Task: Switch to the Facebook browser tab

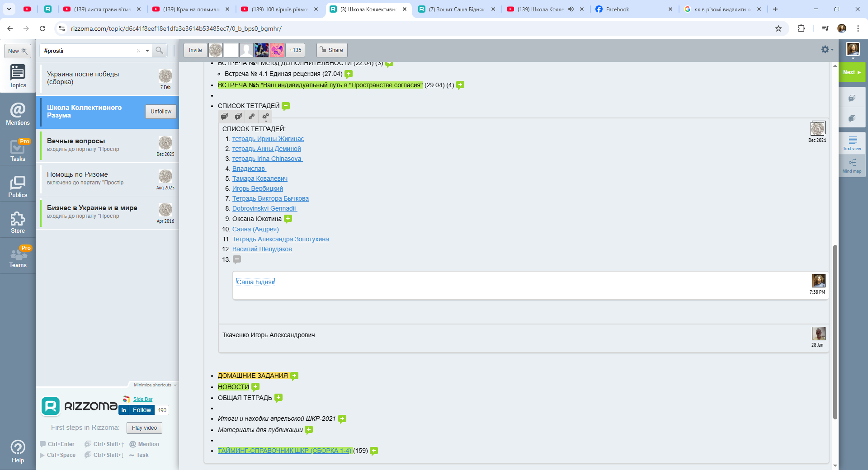Action: tap(633, 9)
